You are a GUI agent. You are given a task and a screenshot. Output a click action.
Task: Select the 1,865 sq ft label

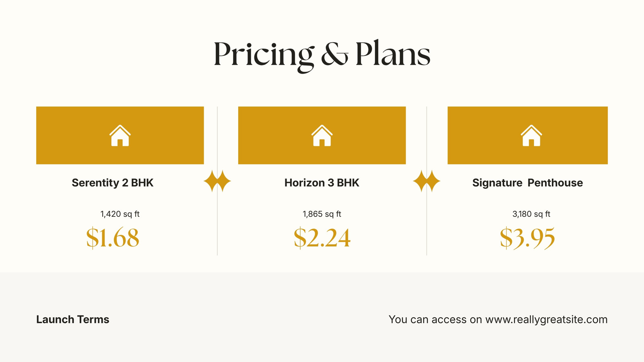pos(322,214)
